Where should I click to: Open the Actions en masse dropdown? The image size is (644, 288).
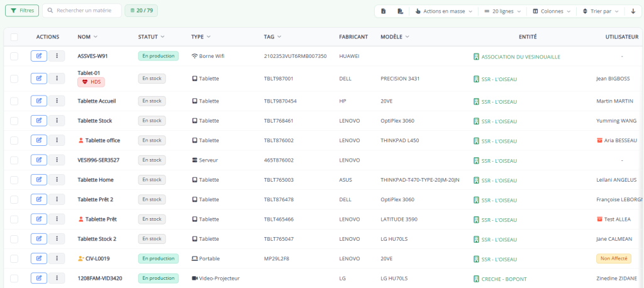[443, 11]
